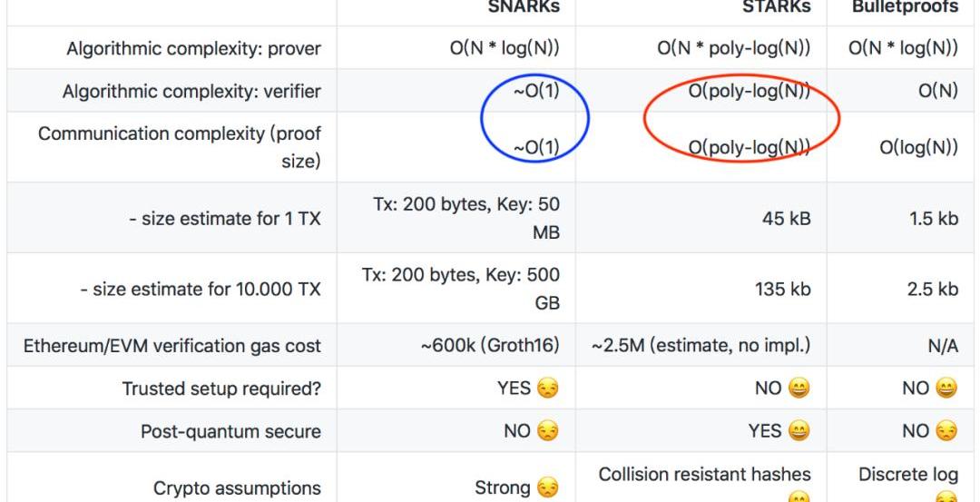Viewport: 980px width, 502px height.
Task: Click the "Algorithmic complexity: prover" row label
Action: (193, 48)
